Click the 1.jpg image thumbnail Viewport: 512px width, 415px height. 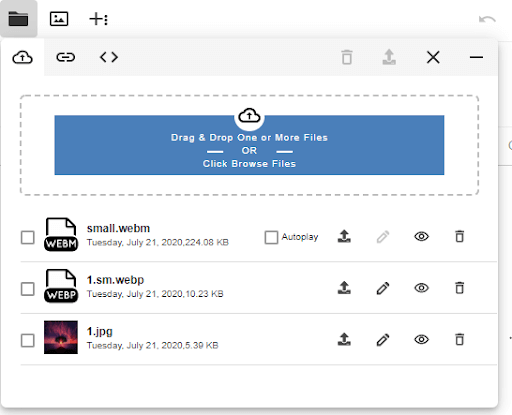point(61,337)
